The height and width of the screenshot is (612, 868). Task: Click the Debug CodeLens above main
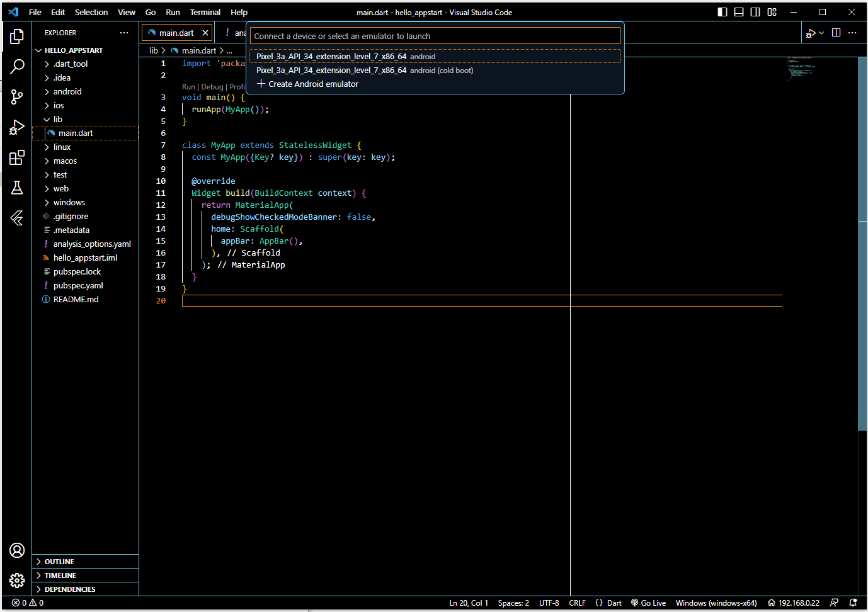point(212,87)
